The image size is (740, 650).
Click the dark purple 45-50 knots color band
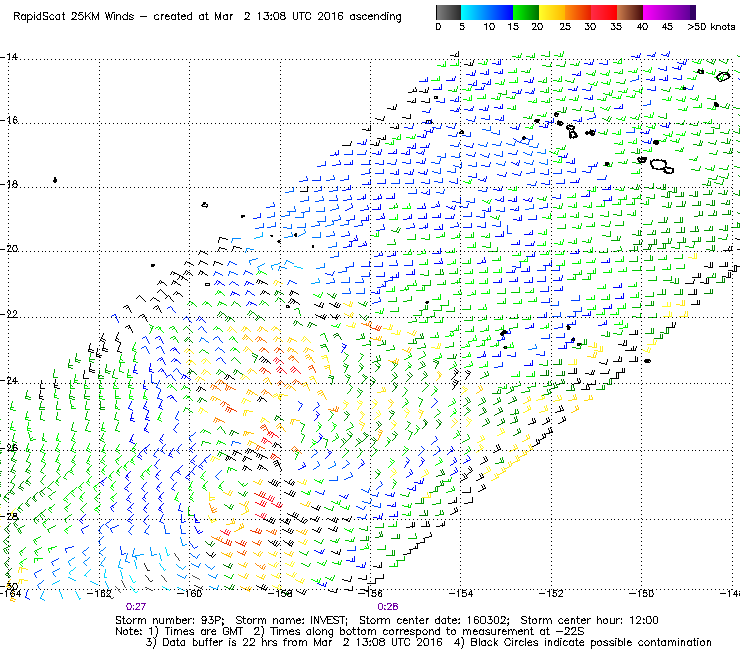tap(684, 12)
